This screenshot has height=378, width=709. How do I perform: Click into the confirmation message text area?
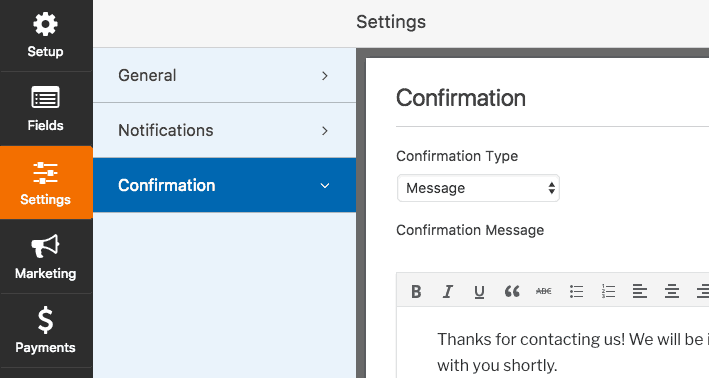click(x=553, y=343)
